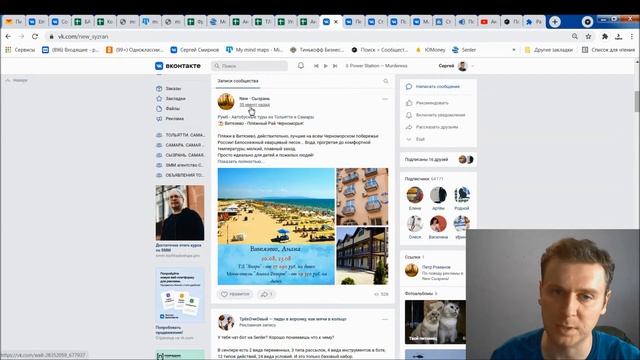Open subscriber Елена's avatar
The height and width of the screenshot is (360, 640).
point(415,195)
